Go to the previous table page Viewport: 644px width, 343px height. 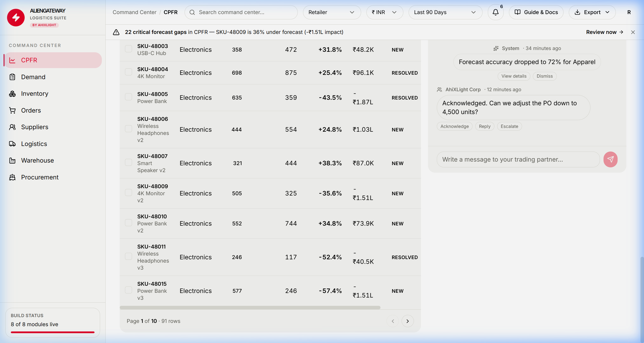(393, 321)
